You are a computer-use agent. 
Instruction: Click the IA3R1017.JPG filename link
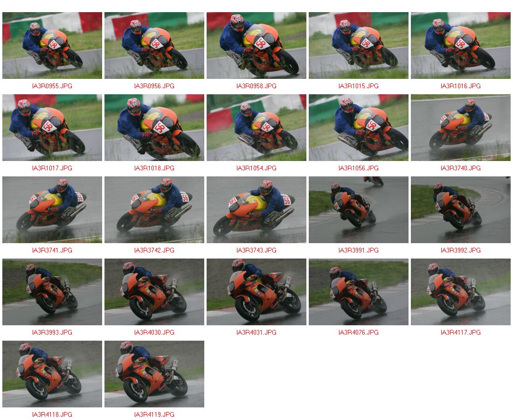(x=52, y=168)
